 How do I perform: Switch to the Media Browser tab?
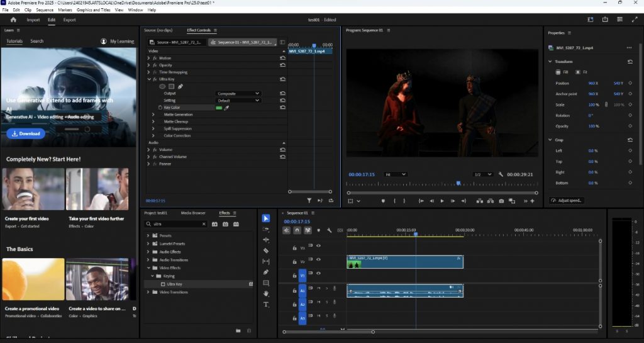(193, 213)
